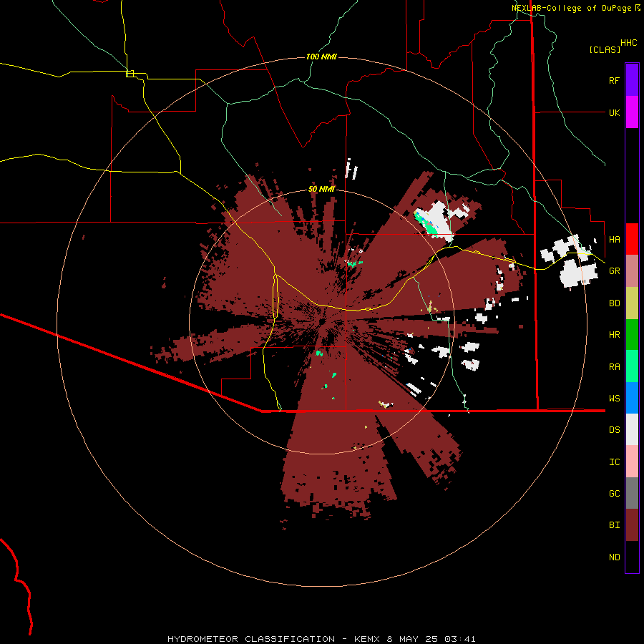Click the white DS legend swatch

(x=632, y=429)
